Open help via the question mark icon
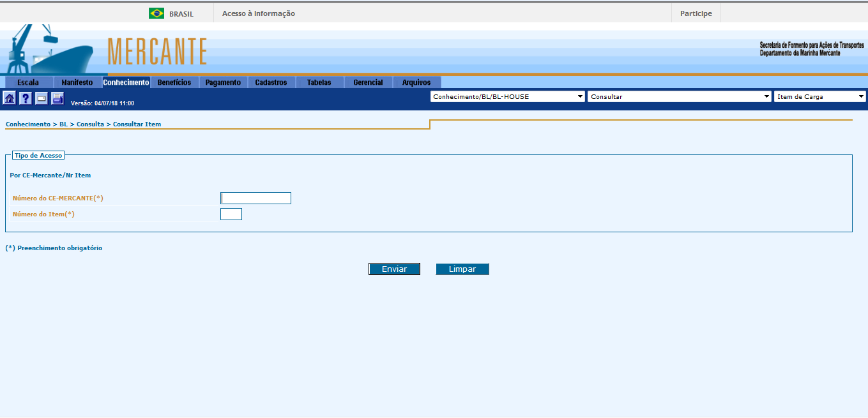Viewport: 868px width, 418px height. point(26,98)
